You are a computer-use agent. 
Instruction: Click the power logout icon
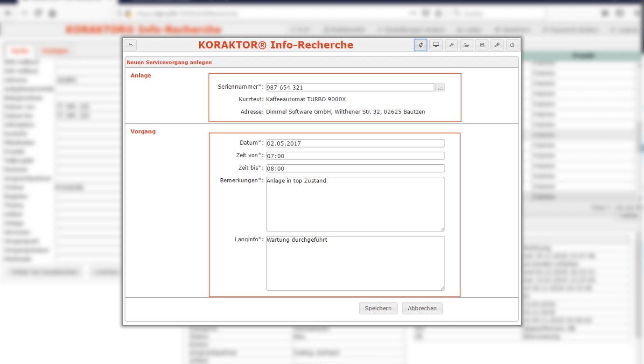512,45
